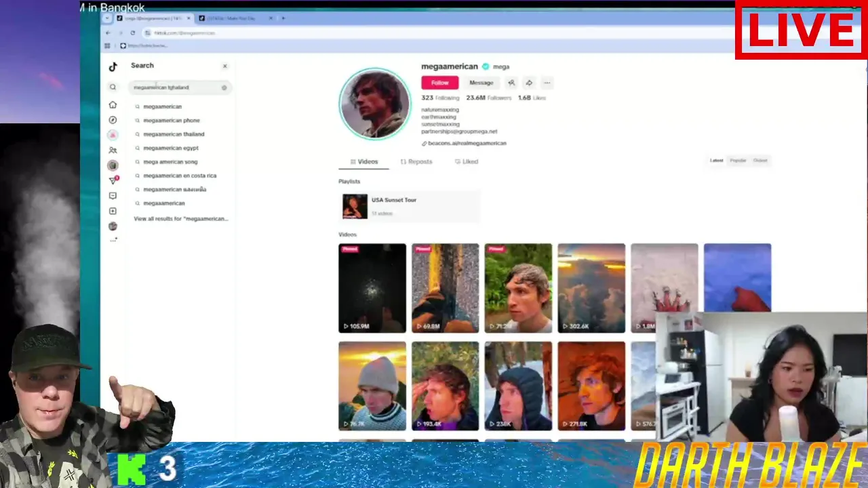Expand the tab search chevron dropdown

pyautogui.click(x=107, y=18)
